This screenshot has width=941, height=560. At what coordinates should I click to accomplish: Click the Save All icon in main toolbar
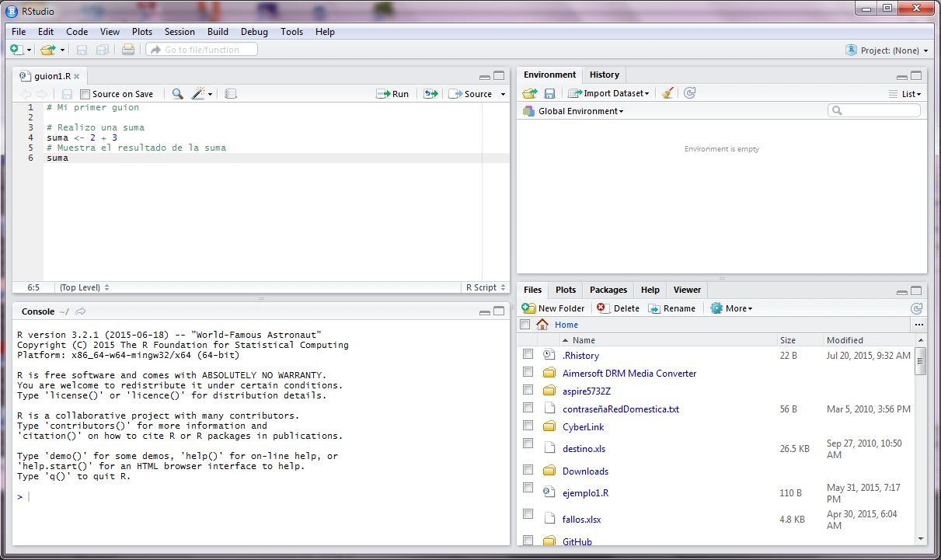point(103,50)
